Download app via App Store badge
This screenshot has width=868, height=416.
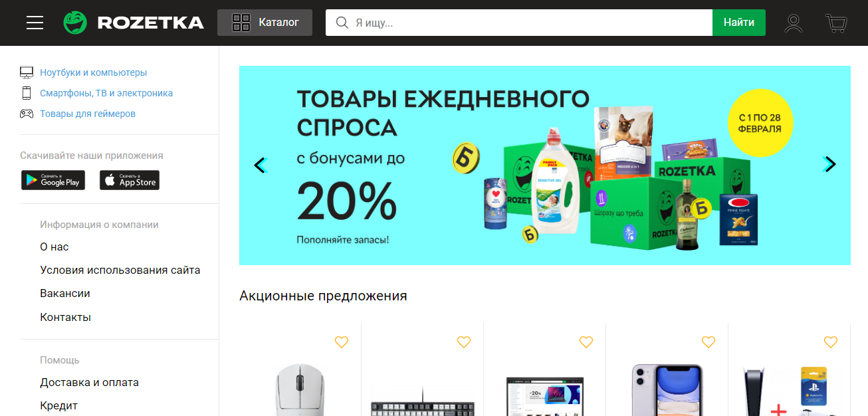(130, 180)
